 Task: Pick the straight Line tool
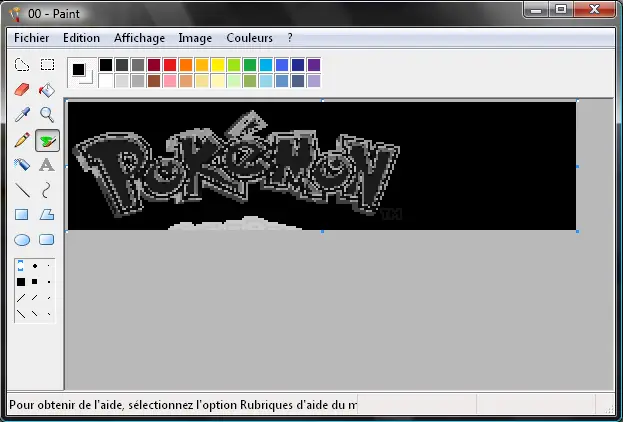click(22, 190)
